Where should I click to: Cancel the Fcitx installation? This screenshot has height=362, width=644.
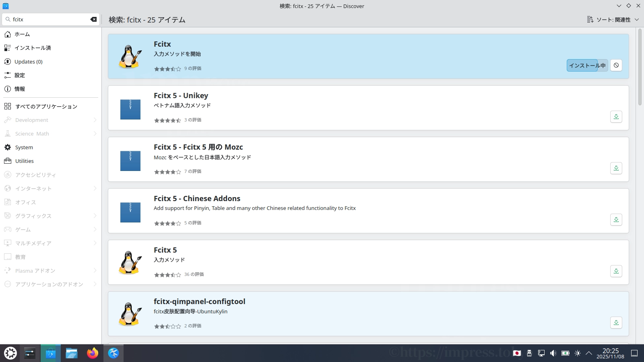click(x=616, y=65)
